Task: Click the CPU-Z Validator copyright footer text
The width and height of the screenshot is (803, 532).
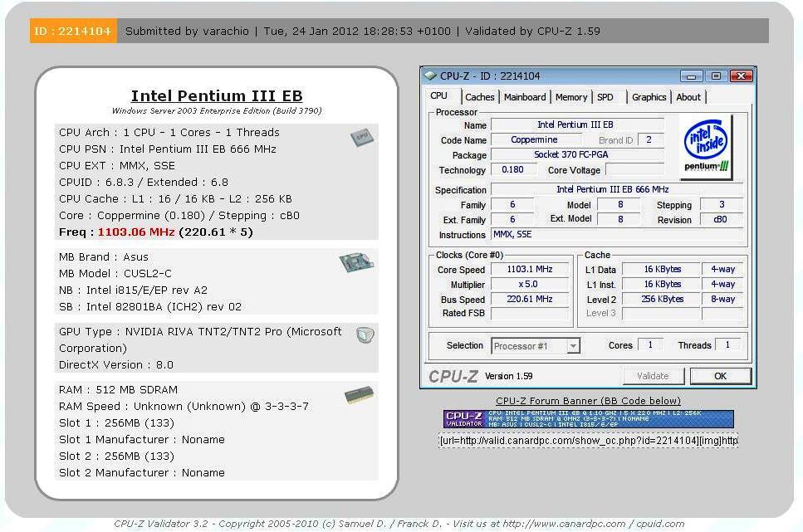Action: (399, 524)
